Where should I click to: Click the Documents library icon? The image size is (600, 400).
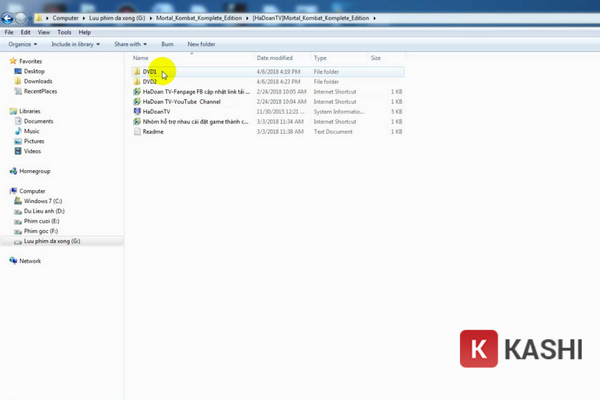pyautogui.click(x=18, y=121)
